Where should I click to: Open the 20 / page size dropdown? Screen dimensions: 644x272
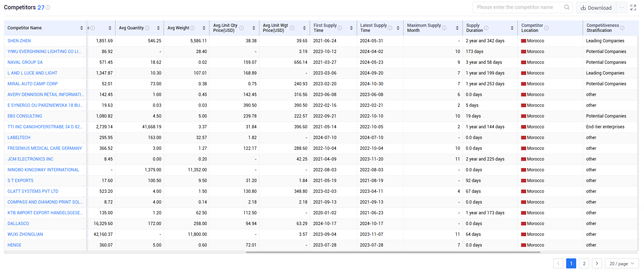coord(622,263)
